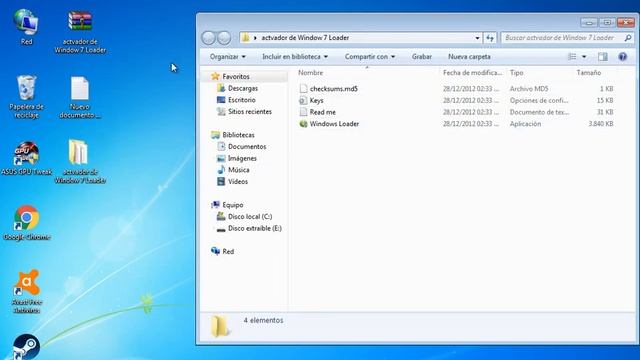Open the WinRAR archive actvador de Window 7 Loader
This screenshot has width=640, height=360.
coord(80,31)
